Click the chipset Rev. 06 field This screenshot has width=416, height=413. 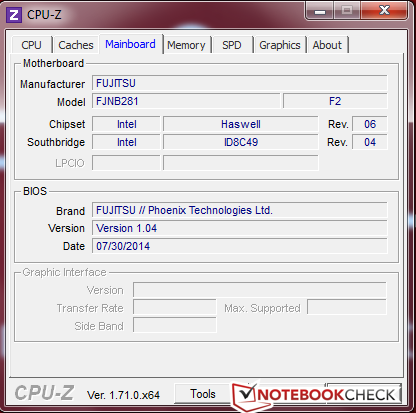tap(370, 124)
